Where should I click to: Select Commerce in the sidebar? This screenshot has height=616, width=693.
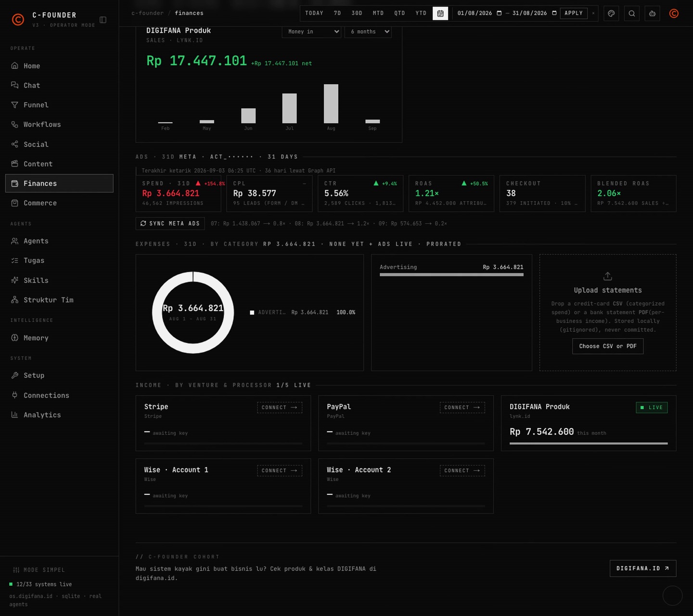point(59,203)
